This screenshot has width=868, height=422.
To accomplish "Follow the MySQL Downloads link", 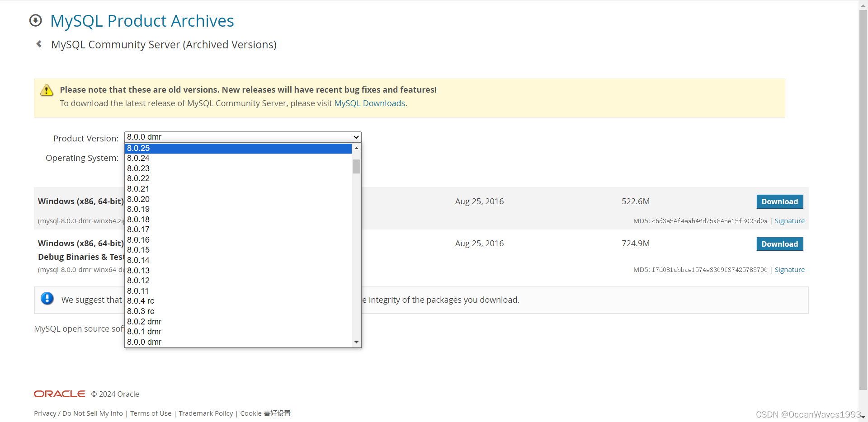I will coord(370,103).
